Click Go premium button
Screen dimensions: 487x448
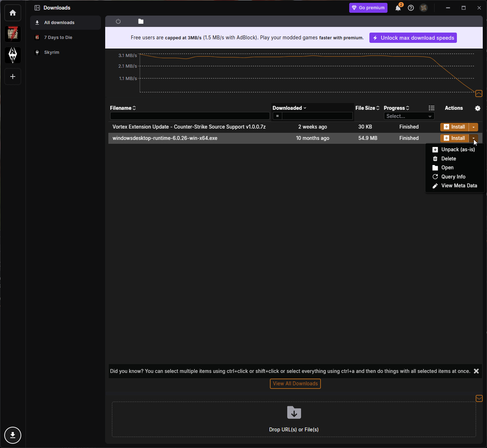point(368,8)
